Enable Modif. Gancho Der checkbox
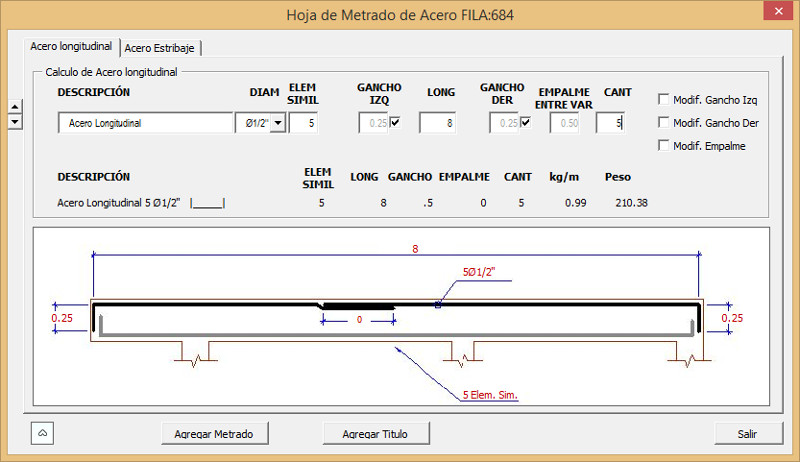 [x=664, y=123]
